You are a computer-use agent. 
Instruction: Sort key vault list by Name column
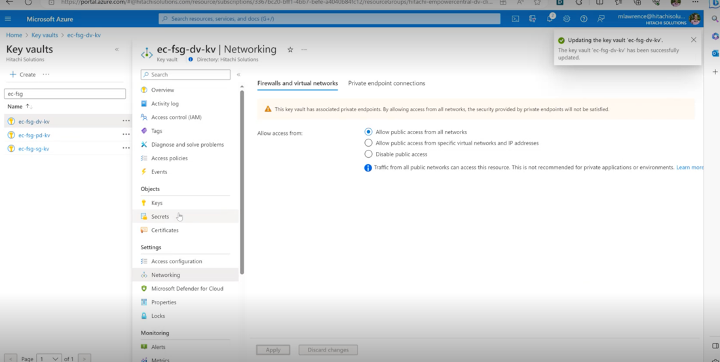(19, 107)
